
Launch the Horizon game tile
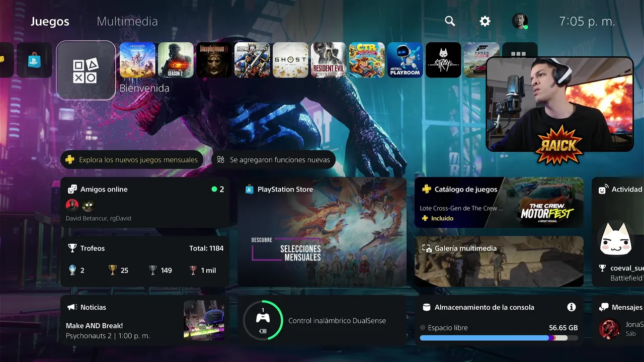coord(137,60)
